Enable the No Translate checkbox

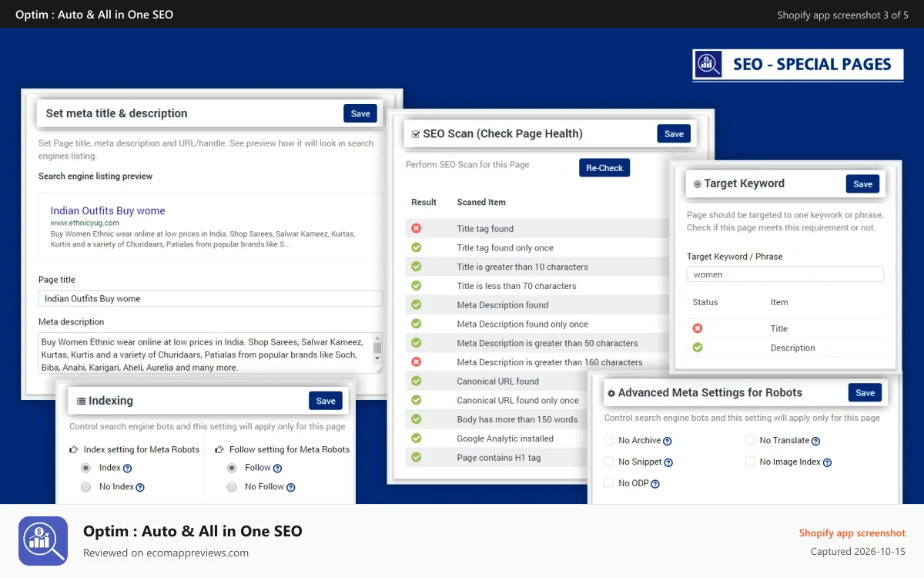coord(750,440)
